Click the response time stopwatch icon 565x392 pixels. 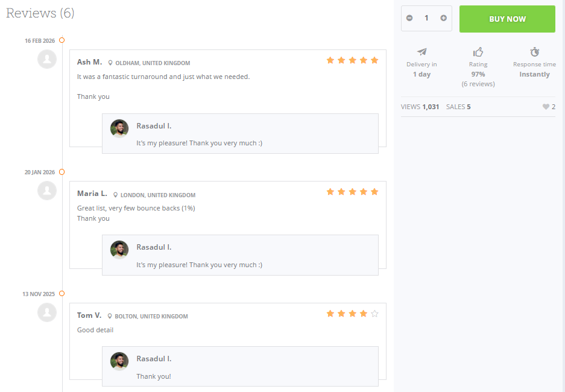(534, 53)
